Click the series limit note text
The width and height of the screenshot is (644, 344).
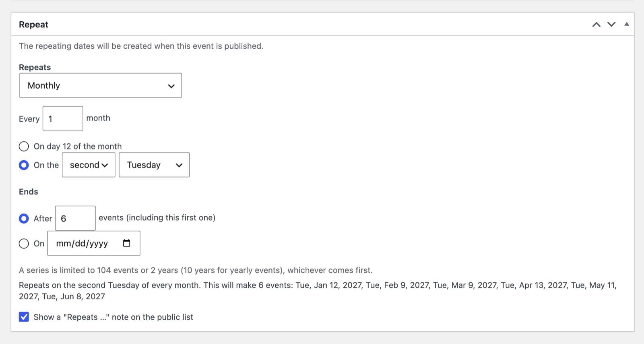196,270
